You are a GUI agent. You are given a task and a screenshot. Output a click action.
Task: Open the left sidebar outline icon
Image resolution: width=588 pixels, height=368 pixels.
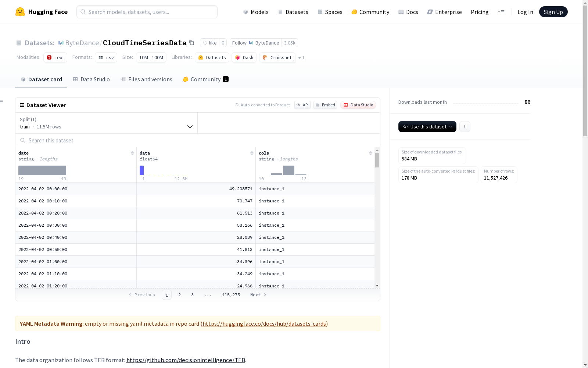(2, 102)
